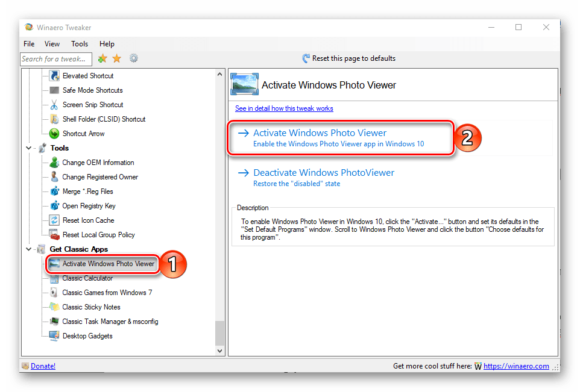580x392 pixels.
Task: Click Reset this page to defaults
Action: point(353,58)
